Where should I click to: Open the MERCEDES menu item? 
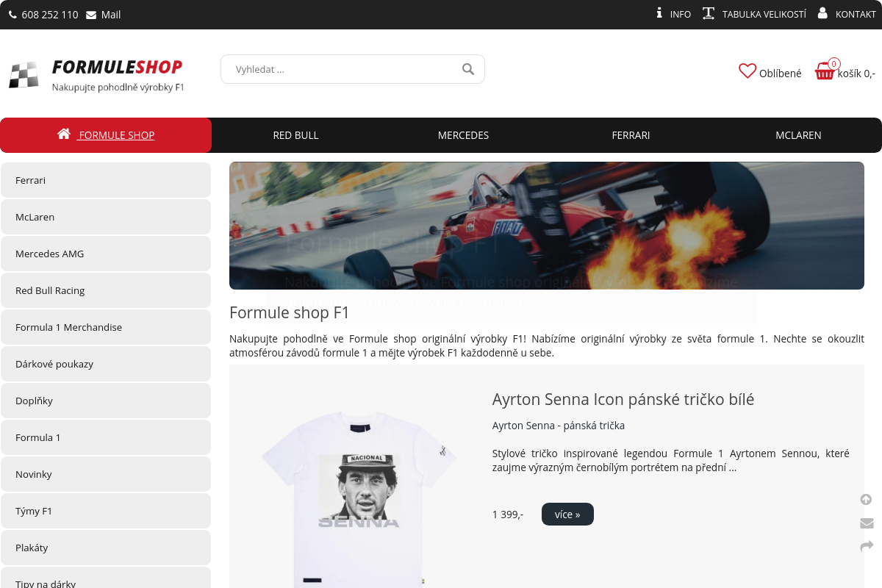(x=463, y=135)
